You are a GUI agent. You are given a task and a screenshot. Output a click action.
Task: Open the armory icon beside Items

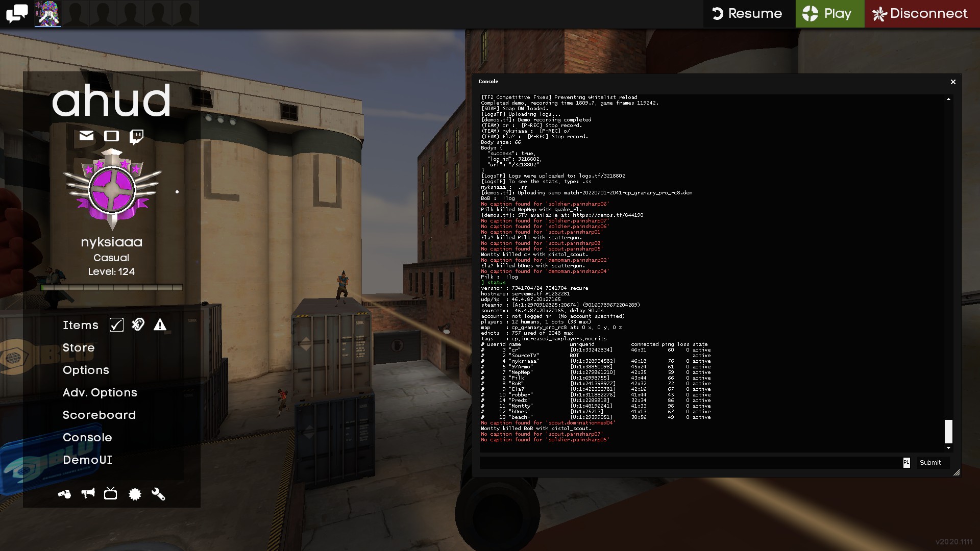click(138, 324)
